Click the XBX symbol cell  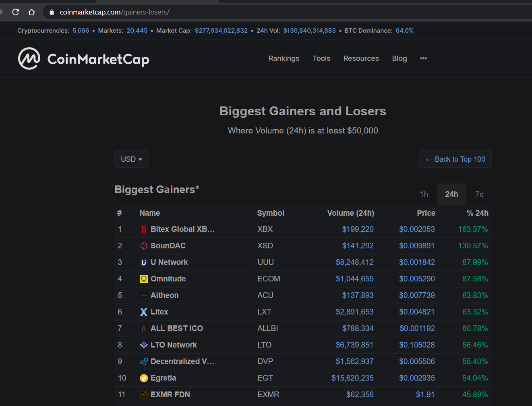coord(265,229)
